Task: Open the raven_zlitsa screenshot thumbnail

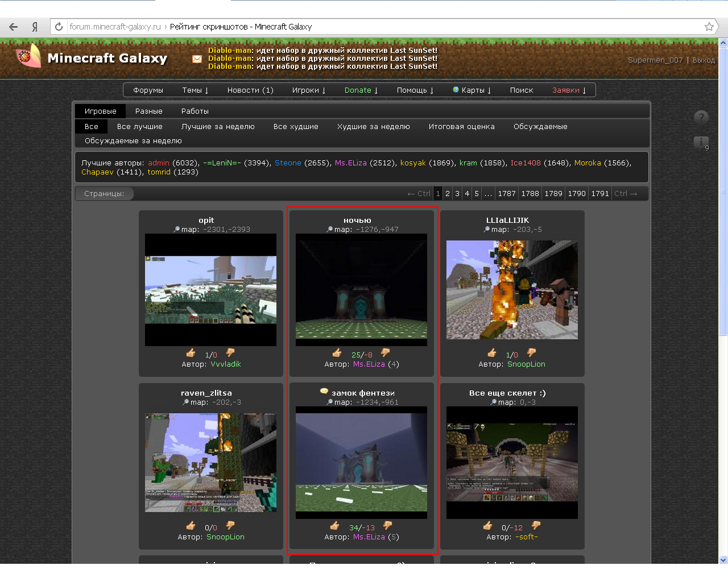Action: click(210, 463)
